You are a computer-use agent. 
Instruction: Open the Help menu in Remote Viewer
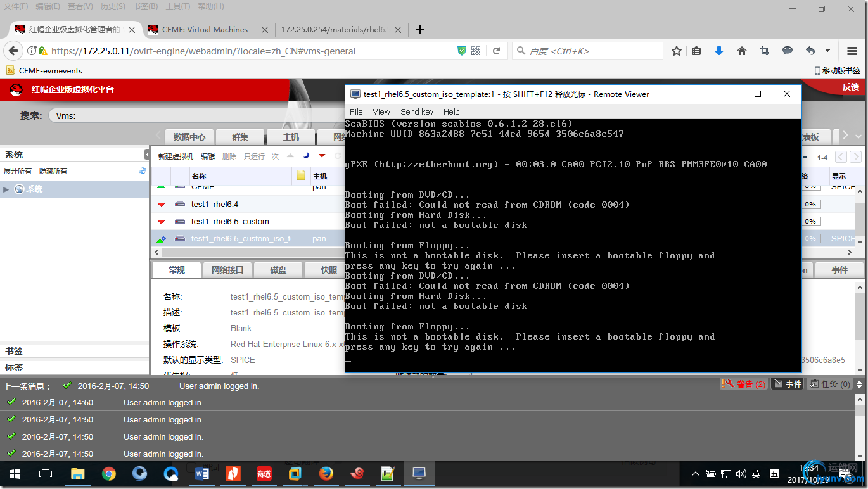(x=452, y=111)
